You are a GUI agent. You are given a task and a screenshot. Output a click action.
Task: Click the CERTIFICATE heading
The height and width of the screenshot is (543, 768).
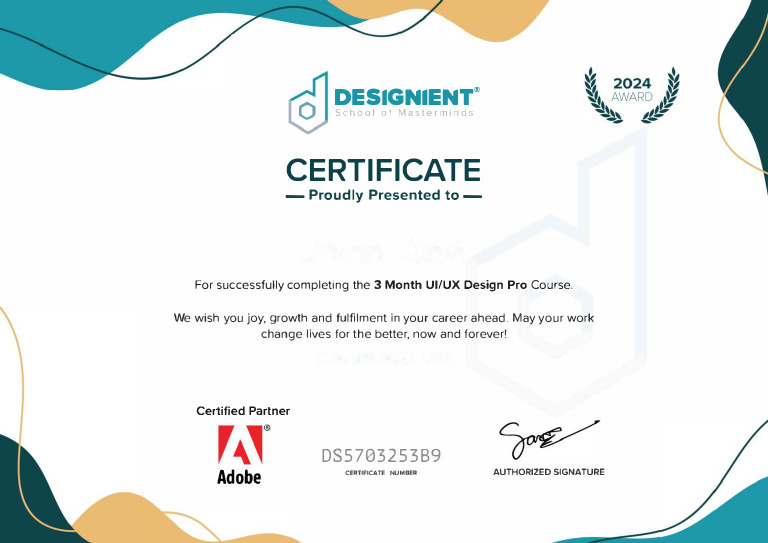[384, 170]
